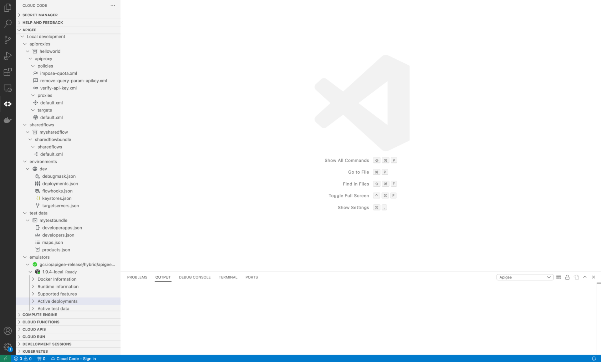Select the Output tab in panel
603x364 pixels.
[x=162, y=277]
